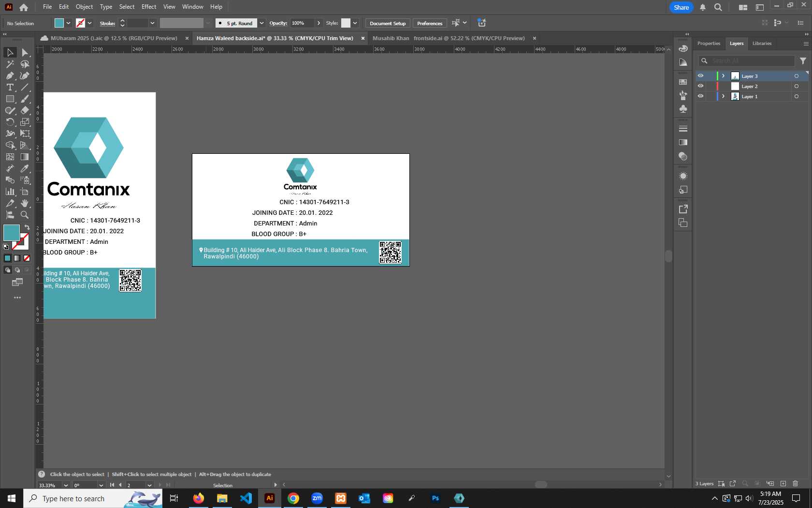
Task: Select the Eraser tool
Action: tap(25, 110)
